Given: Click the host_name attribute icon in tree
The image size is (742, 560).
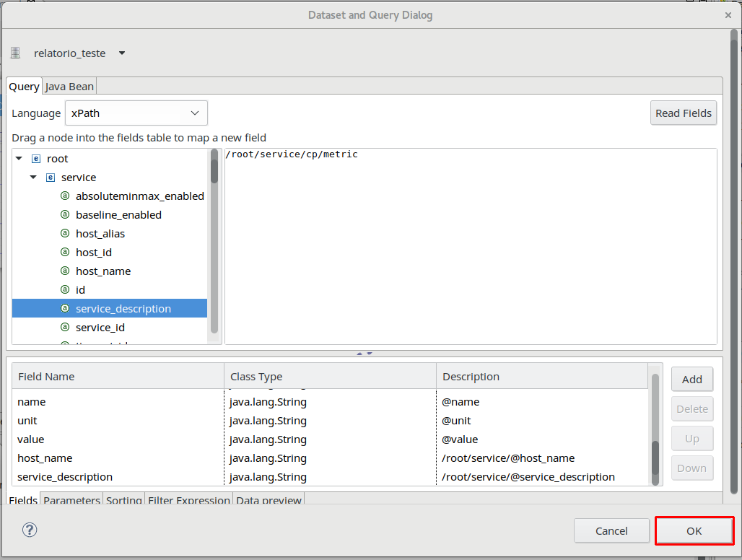Looking at the screenshot, I should [x=65, y=271].
